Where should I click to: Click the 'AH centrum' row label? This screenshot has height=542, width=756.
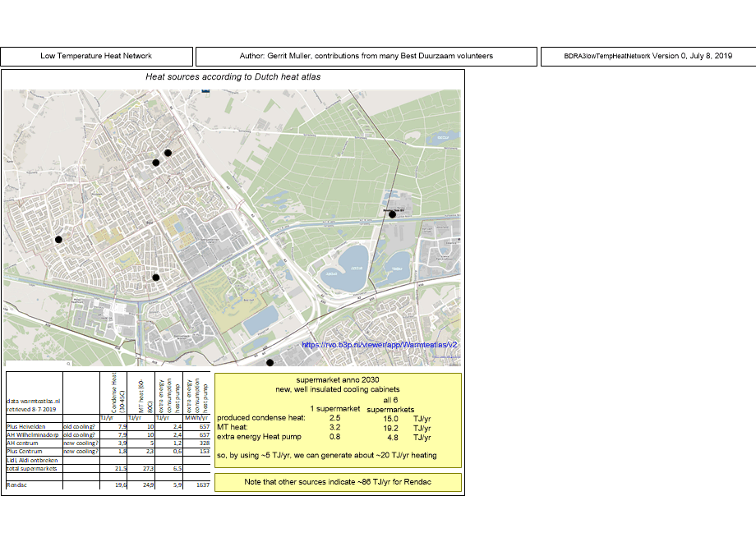[22, 443]
